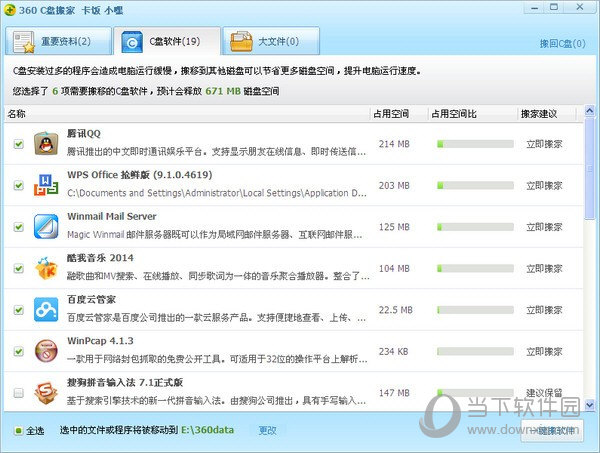Click 立即搬家 for WPS Office

point(546,185)
